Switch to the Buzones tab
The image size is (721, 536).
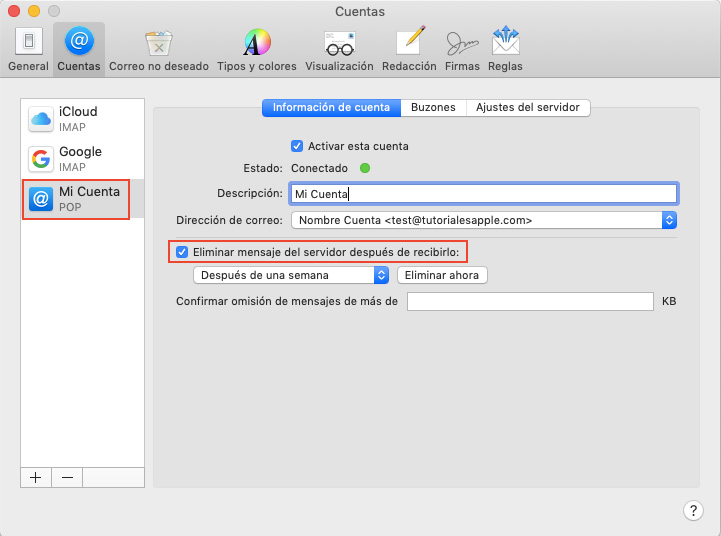(x=433, y=108)
